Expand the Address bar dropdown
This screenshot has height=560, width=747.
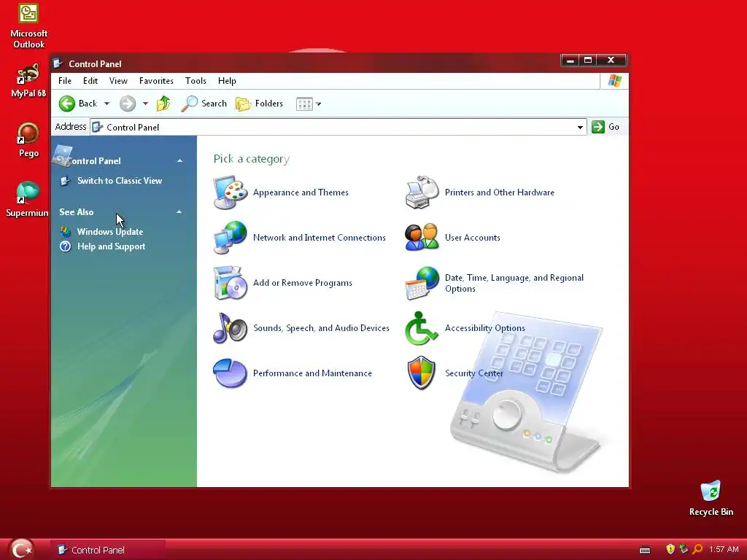[x=580, y=127]
